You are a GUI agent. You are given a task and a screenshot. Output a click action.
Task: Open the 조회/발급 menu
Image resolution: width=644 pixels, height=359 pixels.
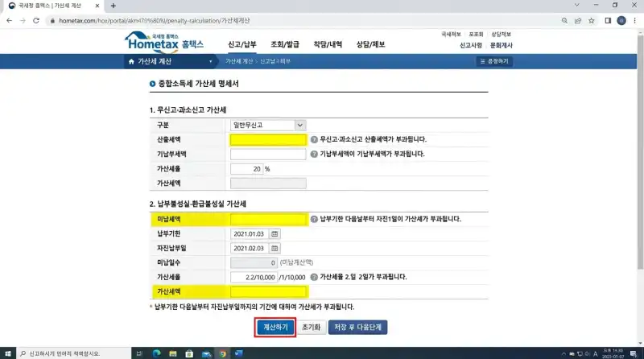[285, 45]
